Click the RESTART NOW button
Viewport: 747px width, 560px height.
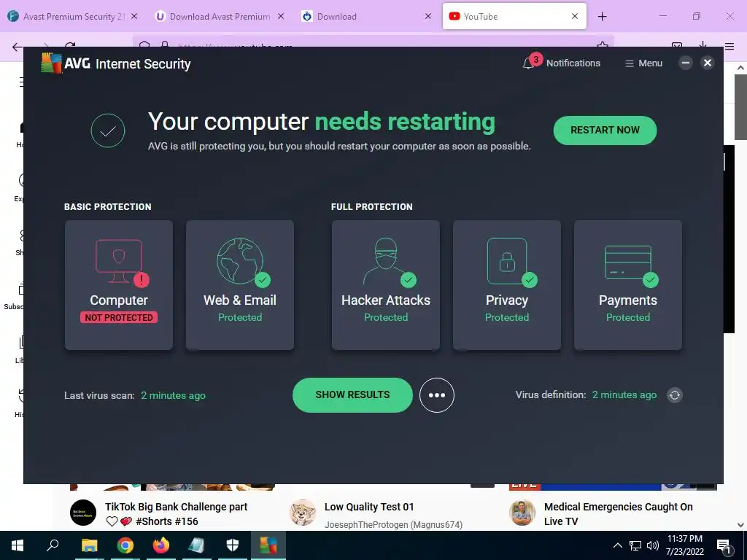605,130
